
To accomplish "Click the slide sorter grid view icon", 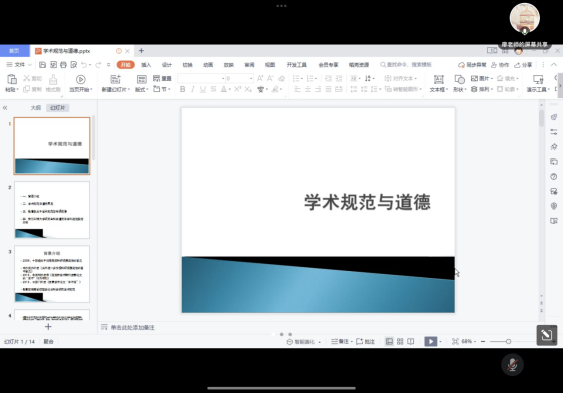I will click(x=400, y=341).
